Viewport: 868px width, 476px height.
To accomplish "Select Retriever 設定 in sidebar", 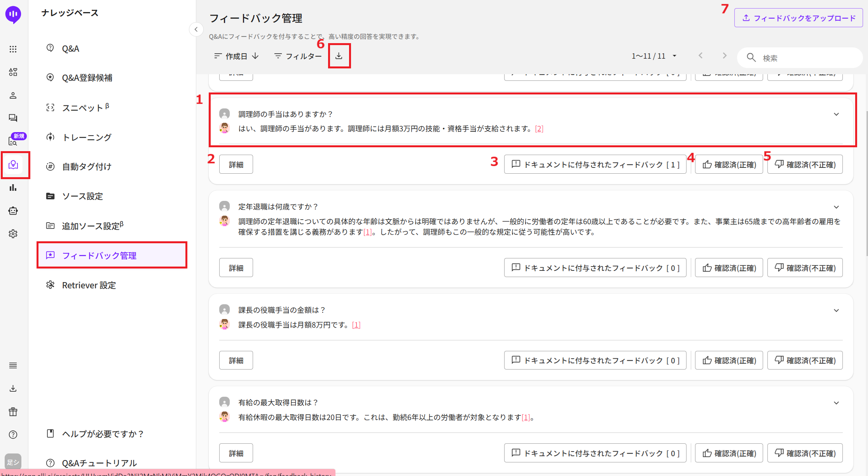I will (89, 285).
